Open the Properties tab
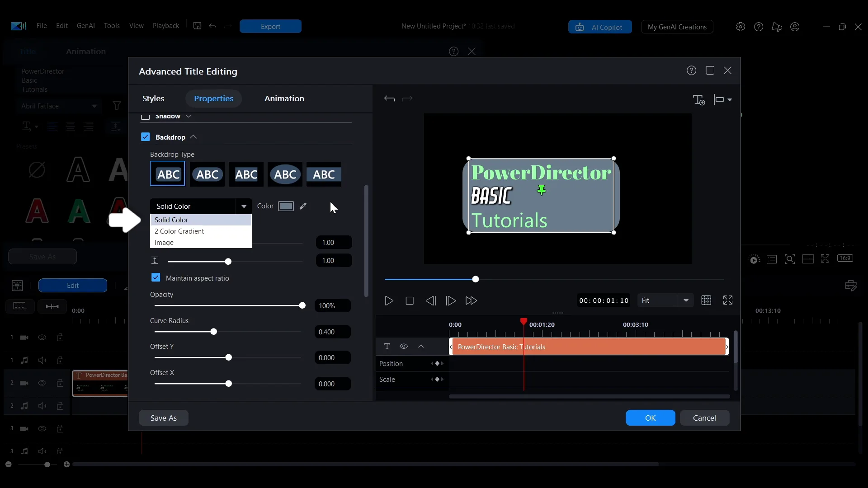Screen dimensions: 868x488 tap(213, 99)
